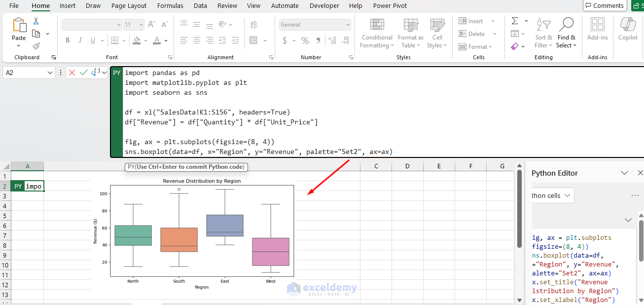Screen dimensions: 644x305
Task: Click the Python output type icon
Action: pyautogui.click(x=96, y=73)
